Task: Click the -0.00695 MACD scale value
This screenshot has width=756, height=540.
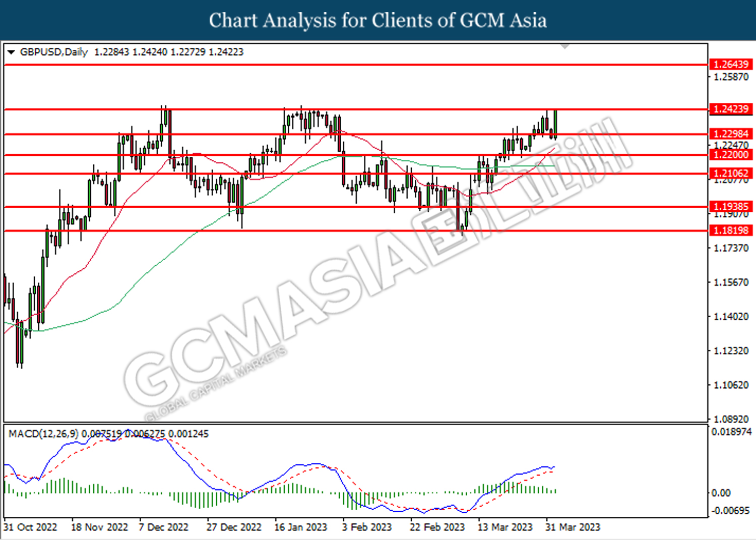Action: pyautogui.click(x=730, y=511)
